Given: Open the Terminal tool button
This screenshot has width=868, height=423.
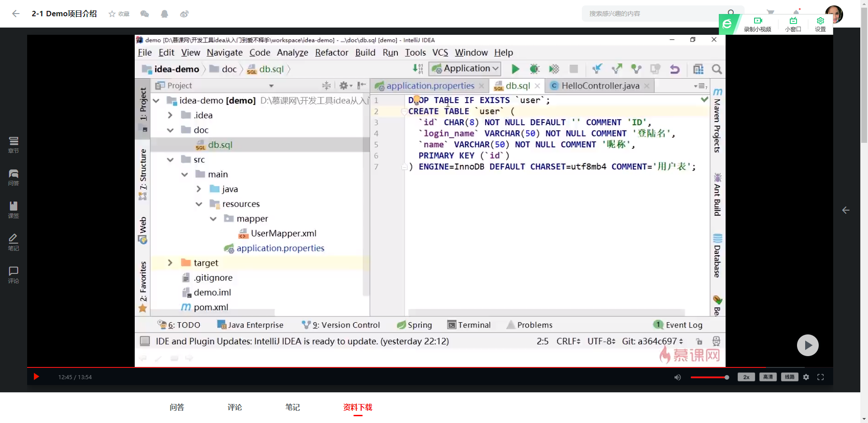Looking at the screenshot, I should tap(469, 325).
